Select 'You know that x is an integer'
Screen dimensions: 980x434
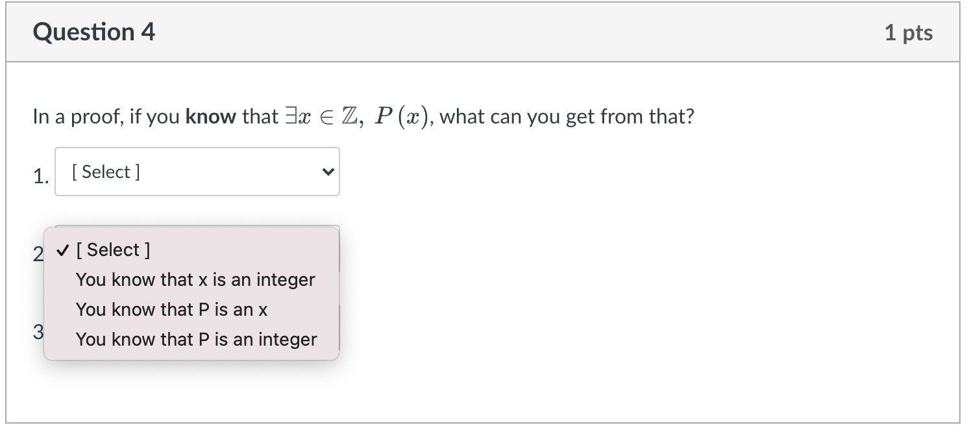[x=195, y=279]
